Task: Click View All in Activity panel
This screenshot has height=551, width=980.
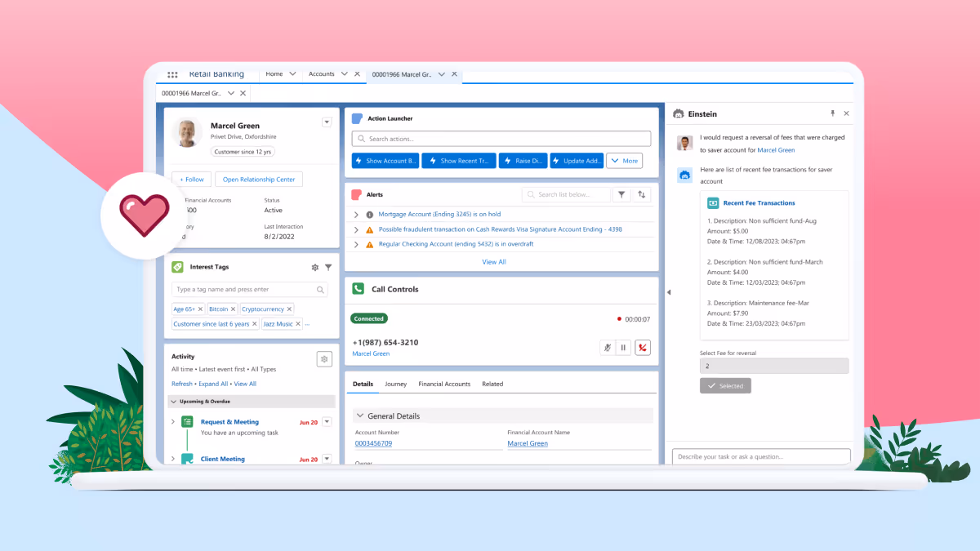Action: click(x=245, y=384)
